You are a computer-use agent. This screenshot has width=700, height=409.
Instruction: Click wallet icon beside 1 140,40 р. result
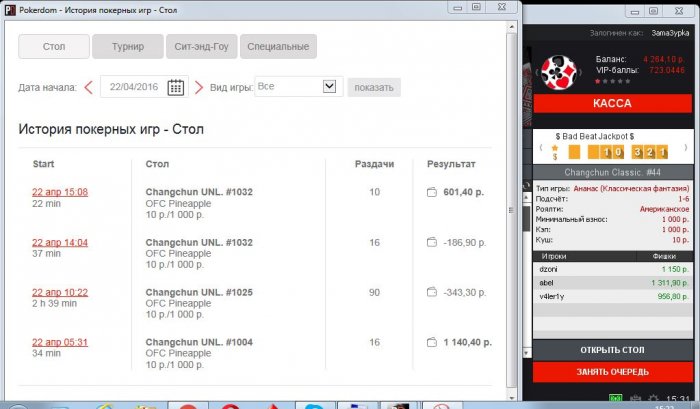coord(432,342)
